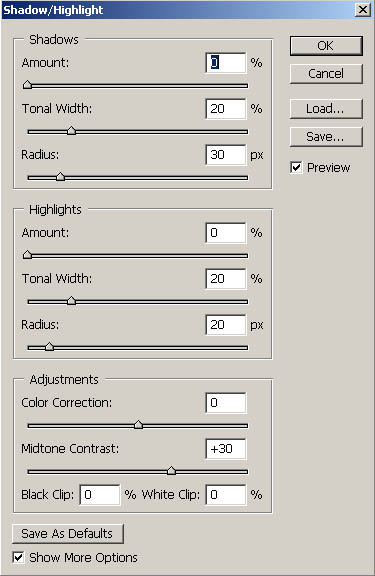
Task: Click the Highlights Tonal Width slider handle
Action: tap(71, 301)
